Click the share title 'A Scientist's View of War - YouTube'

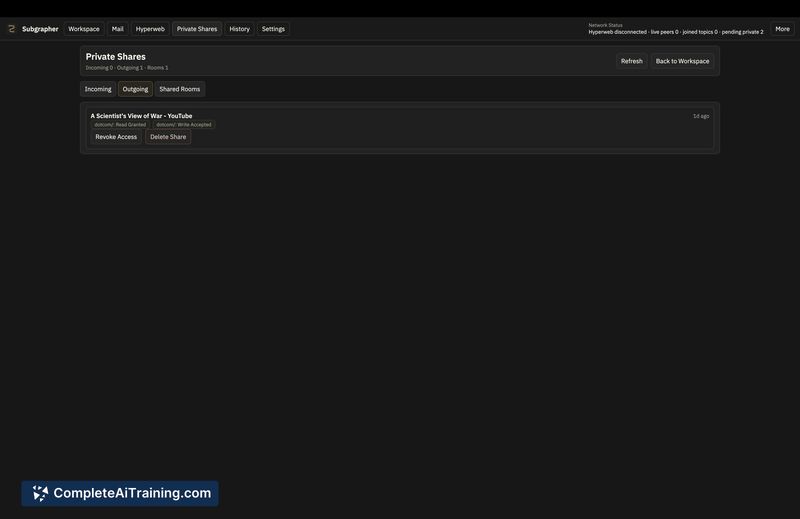pyautogui.click(x=141, y=116)
